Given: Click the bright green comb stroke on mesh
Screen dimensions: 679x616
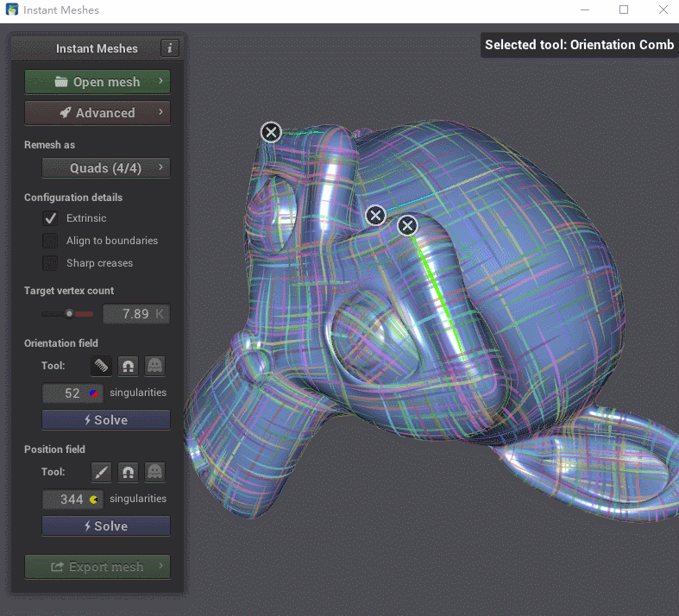Looking at the screenshot, I should coord(439,299).
